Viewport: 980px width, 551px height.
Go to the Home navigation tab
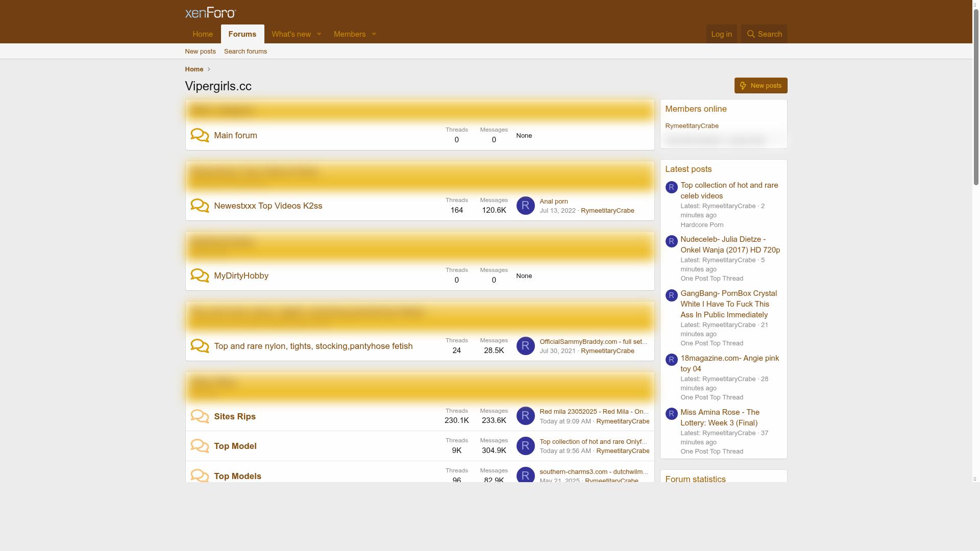(x=203, y=34)
